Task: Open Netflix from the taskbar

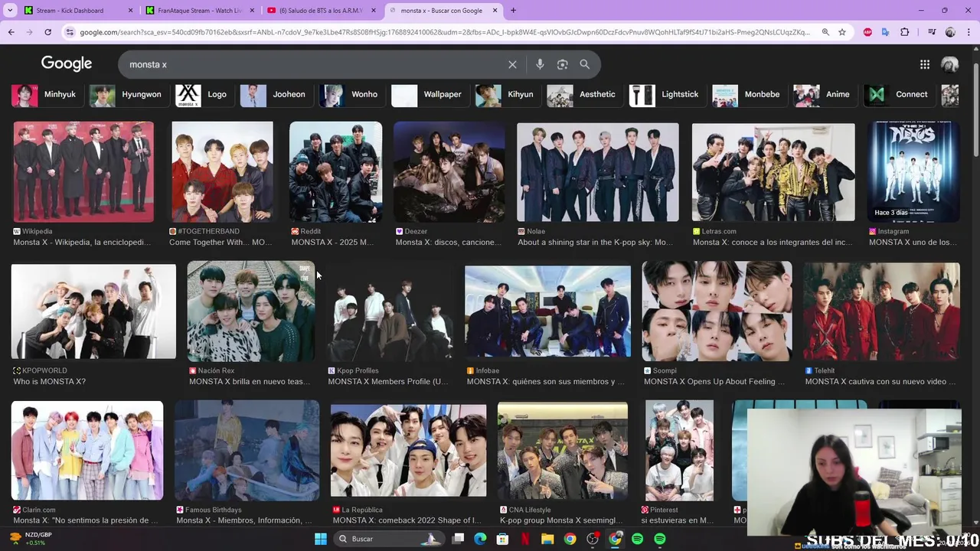Action: pos(525,539)
